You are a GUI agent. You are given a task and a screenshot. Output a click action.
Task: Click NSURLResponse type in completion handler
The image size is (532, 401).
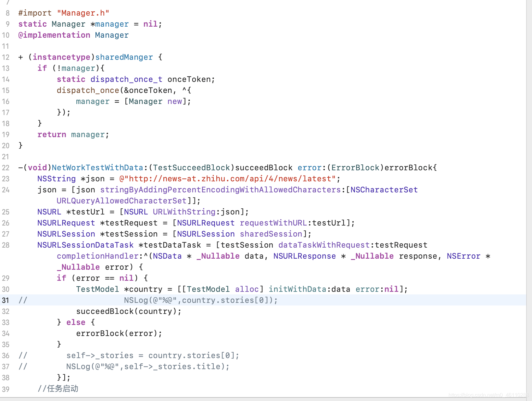click(x=305, y=256)
